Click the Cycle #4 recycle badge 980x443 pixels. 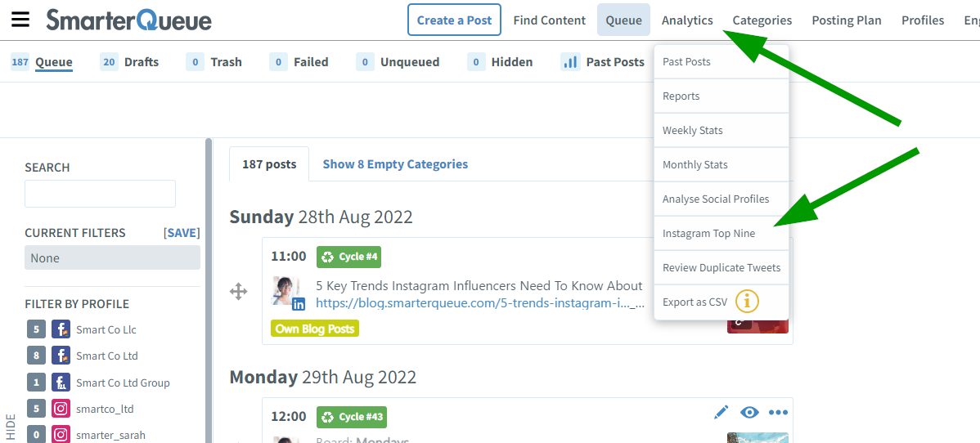point(348,257)
